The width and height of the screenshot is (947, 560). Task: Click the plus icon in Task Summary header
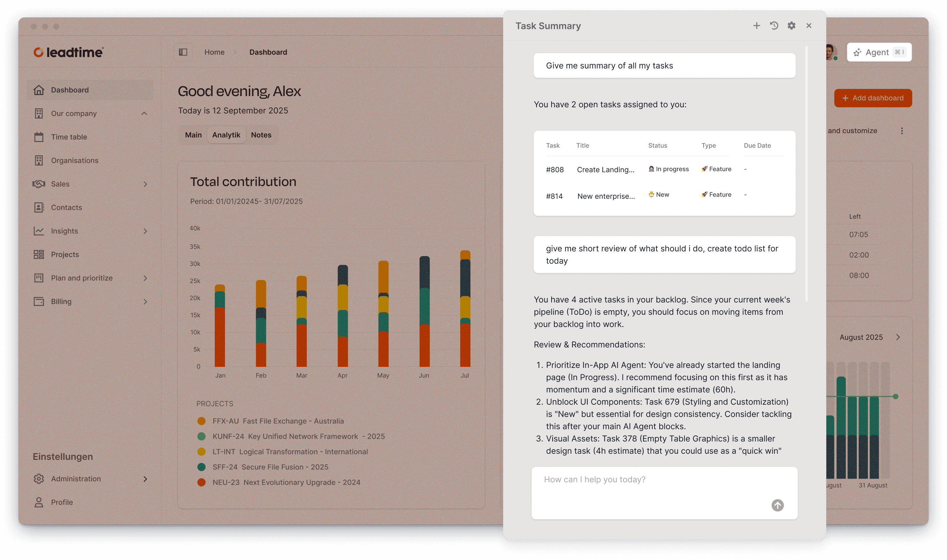[756, 26]
